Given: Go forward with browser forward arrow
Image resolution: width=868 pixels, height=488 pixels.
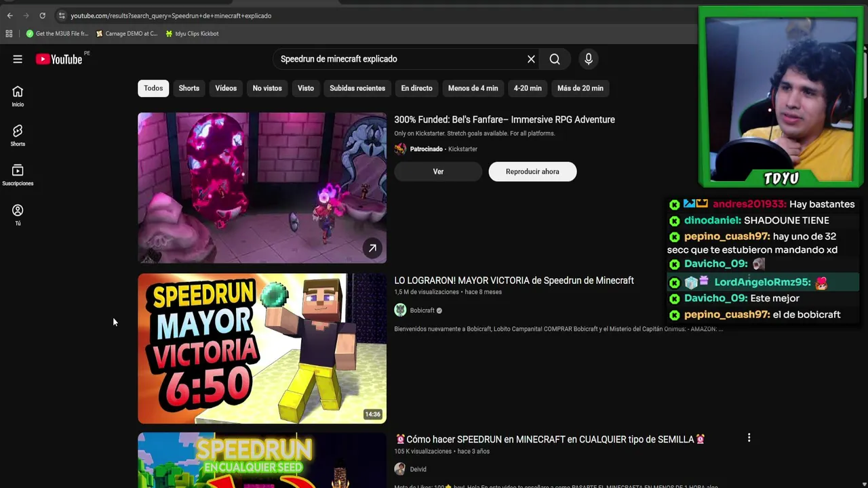Looking at the screenshot, I should click(26, 16).
